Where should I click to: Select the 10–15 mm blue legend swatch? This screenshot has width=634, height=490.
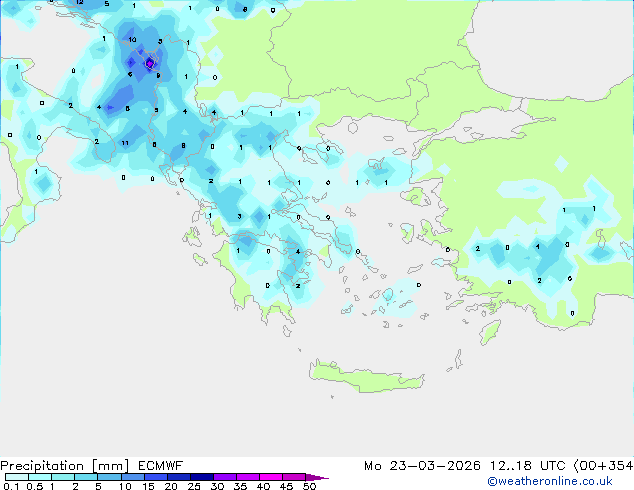(132, 477)
